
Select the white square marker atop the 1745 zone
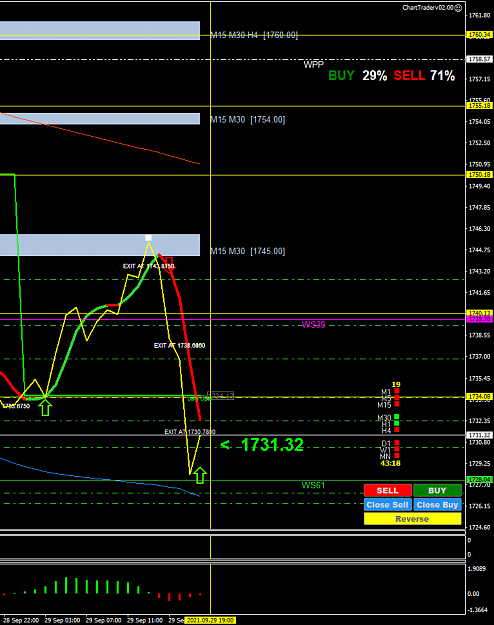[x=148, y=238]
